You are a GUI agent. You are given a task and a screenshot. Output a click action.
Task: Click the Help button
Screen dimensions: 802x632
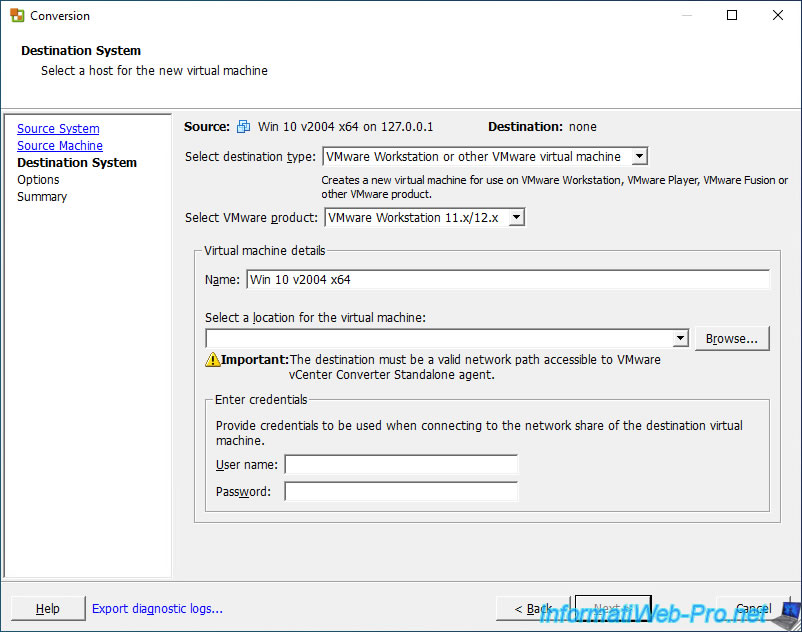click(48, 608)
